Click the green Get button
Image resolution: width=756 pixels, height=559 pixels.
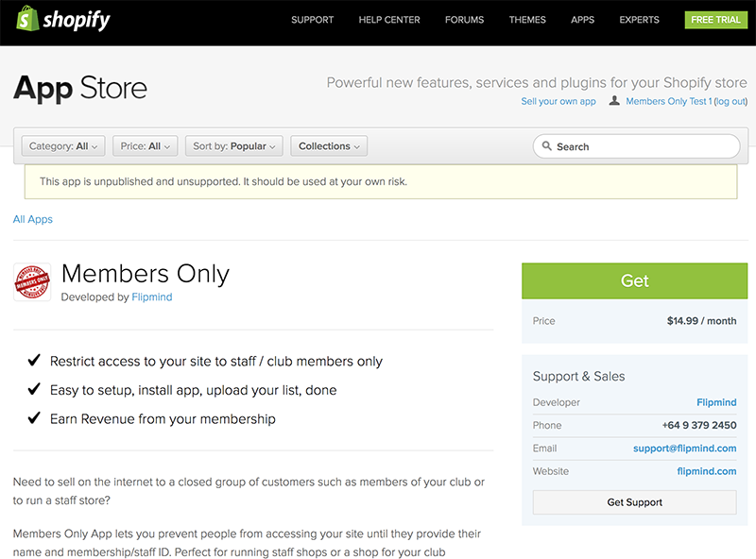[634, 281]
